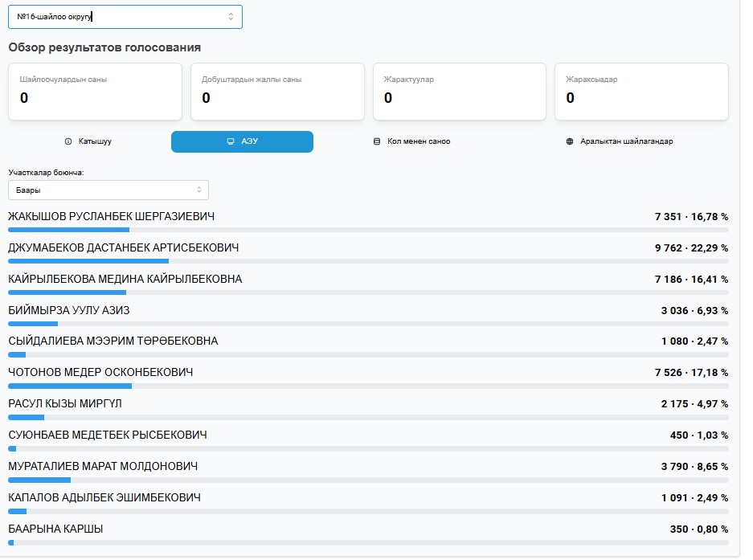Click the database icon beside Кол менен саноо

(x=377, y=141)
